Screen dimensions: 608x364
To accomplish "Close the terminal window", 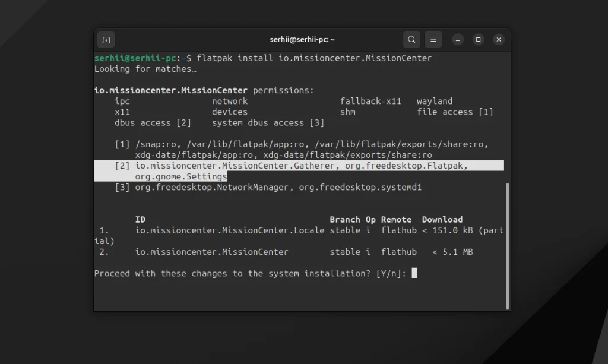I will pyautogui.click(x=499, y=40).
